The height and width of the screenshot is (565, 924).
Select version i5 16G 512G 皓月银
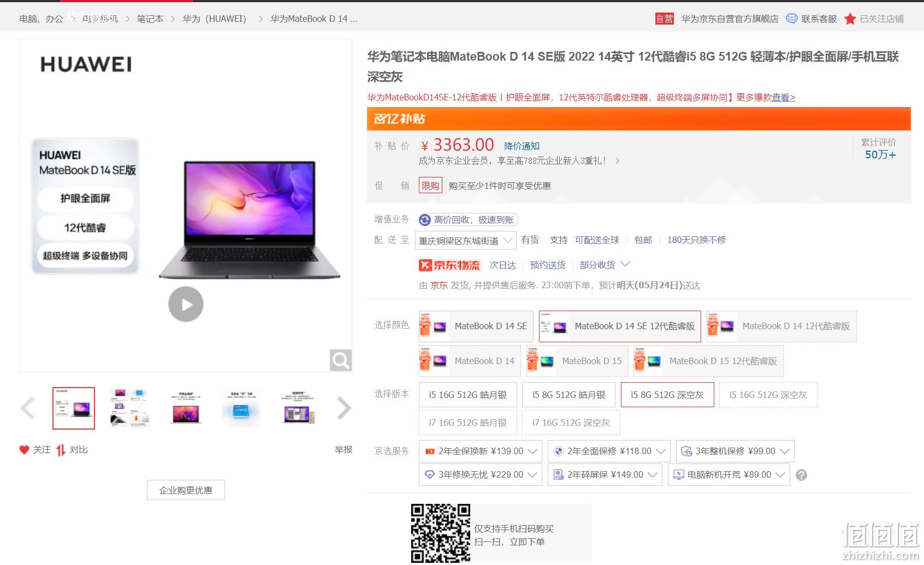pyautogui.click(x=467, y=395)
